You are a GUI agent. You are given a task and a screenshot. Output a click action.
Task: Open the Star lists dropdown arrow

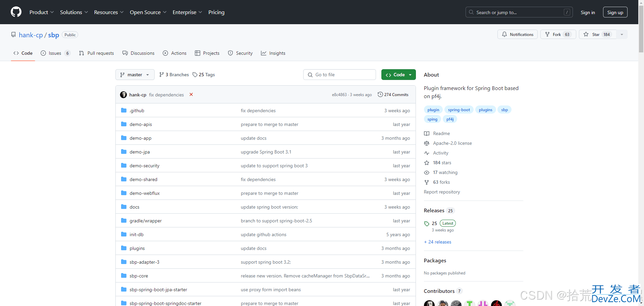622,34
